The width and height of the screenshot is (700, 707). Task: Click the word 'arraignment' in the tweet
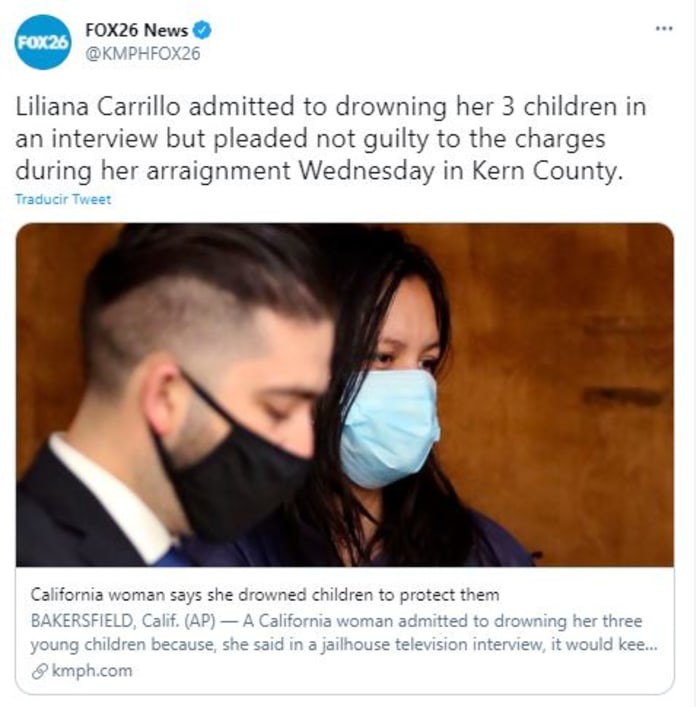pyautogui.click(x=218, y=171)
